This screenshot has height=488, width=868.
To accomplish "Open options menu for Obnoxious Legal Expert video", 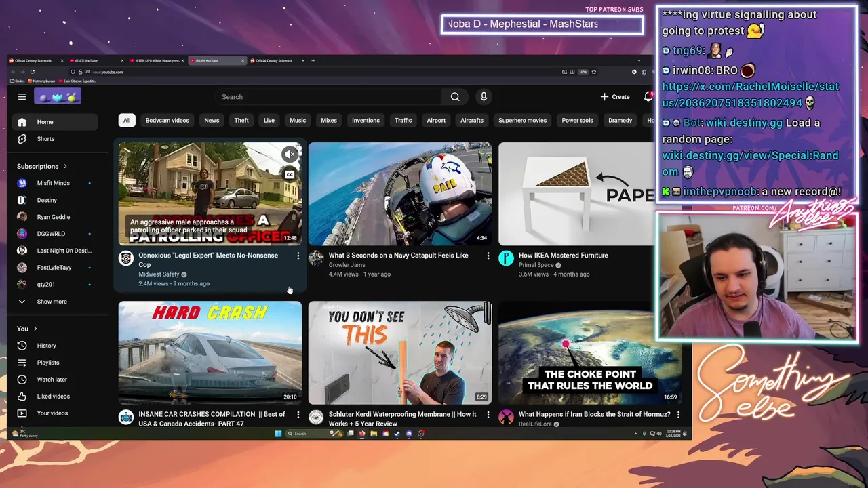I will tap(298, 256).
